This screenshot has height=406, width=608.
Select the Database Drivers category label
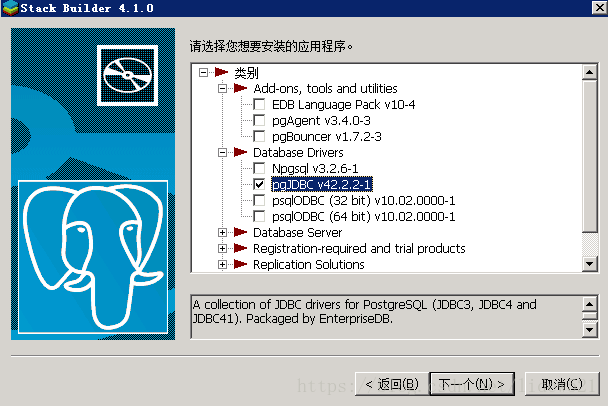coord(298,152)
